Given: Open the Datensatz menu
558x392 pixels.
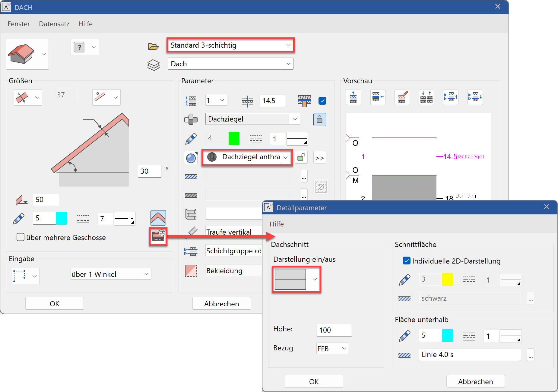Looking at the screenshot, I should point(54,24).
